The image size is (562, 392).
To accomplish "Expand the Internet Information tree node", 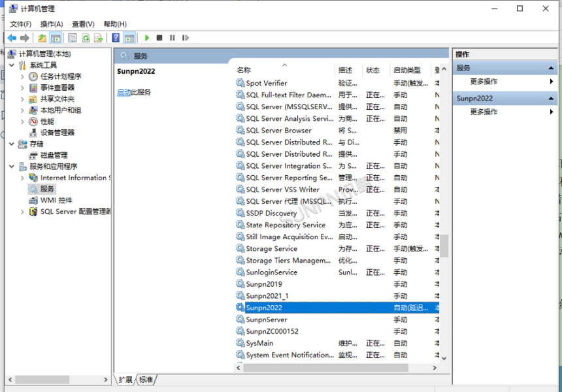I will tap(22, 178).
